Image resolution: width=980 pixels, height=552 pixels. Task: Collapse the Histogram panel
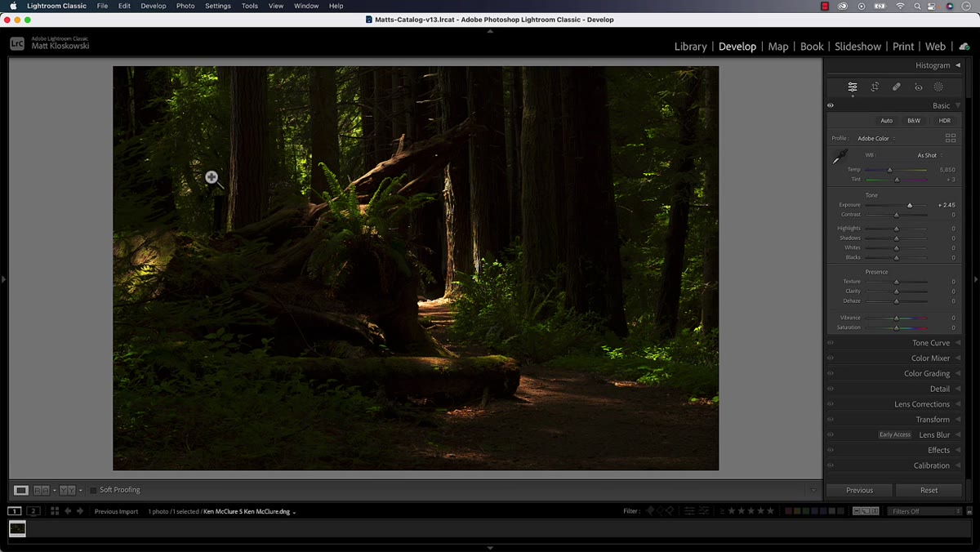(x=958, y=65)
